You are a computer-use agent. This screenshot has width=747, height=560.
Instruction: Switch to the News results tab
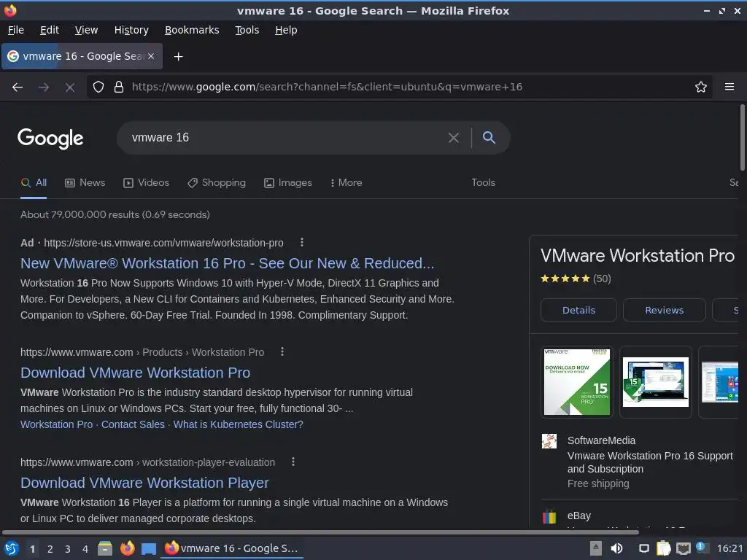(x=85, y=183)
